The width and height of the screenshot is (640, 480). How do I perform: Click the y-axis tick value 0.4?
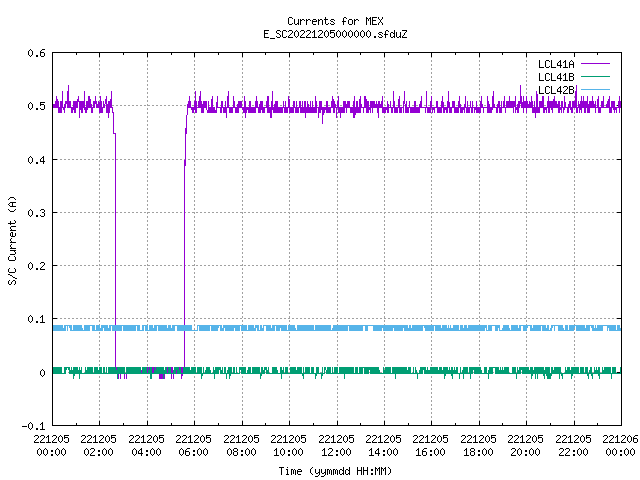point(36,160)
